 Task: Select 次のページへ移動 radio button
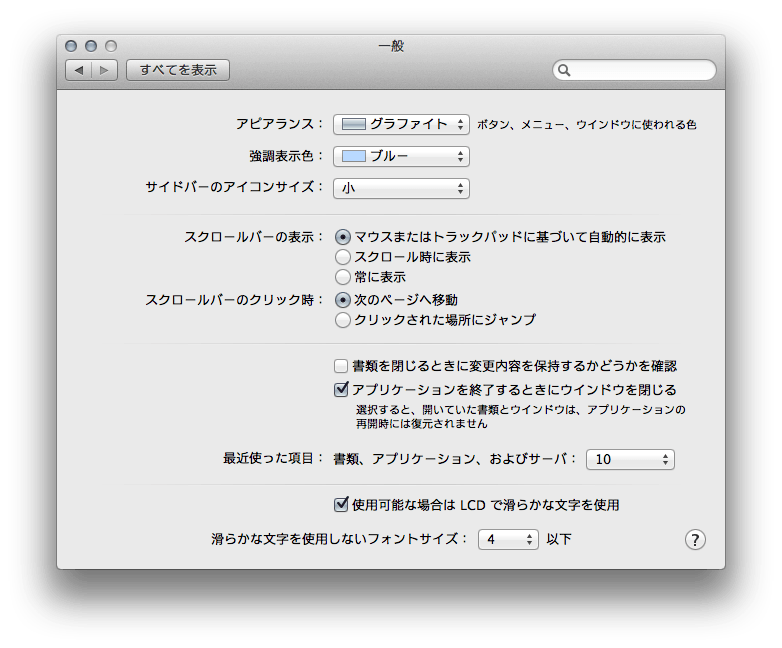343,300
